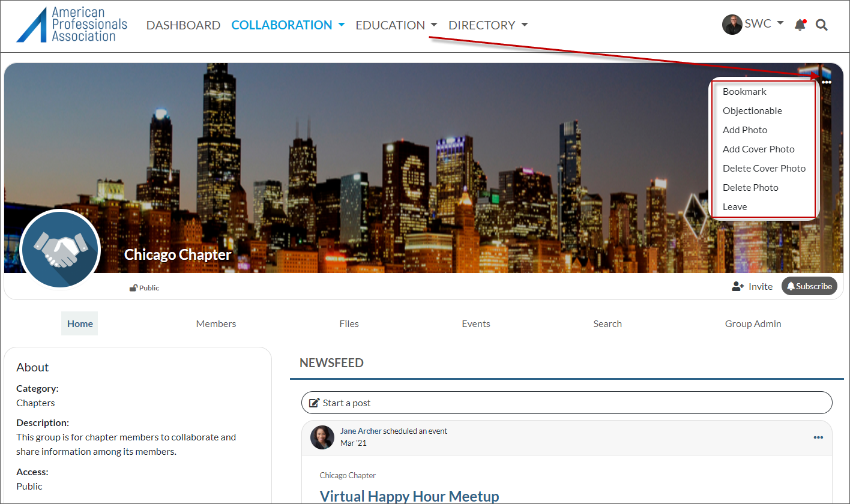The image size is (850, 504).
Task: Click the Invite add-person icon
Action: point(738,286)
